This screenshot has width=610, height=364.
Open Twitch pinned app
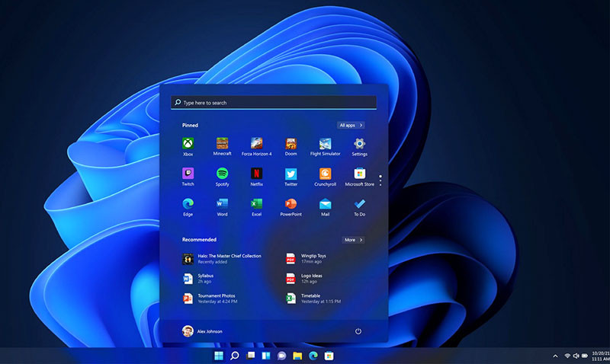pyautogui.click(x=188, y=174)
